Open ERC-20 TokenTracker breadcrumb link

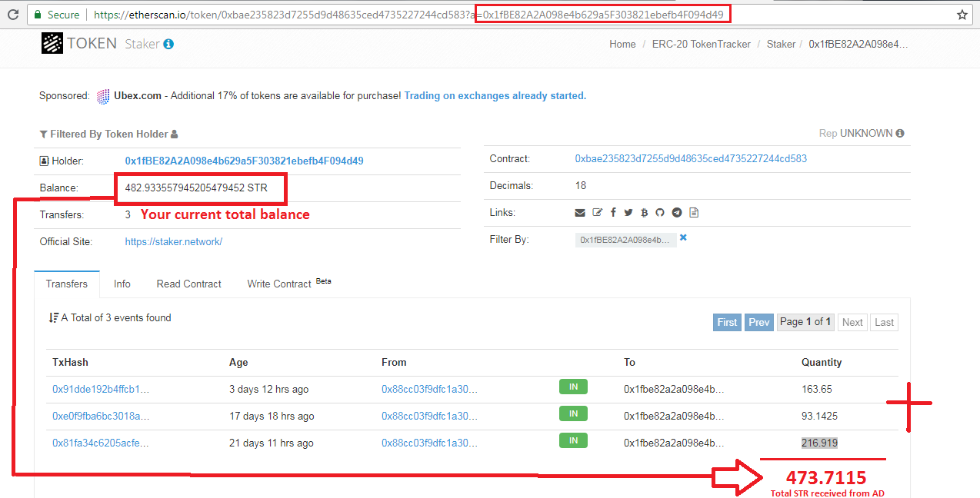[702, 44]
